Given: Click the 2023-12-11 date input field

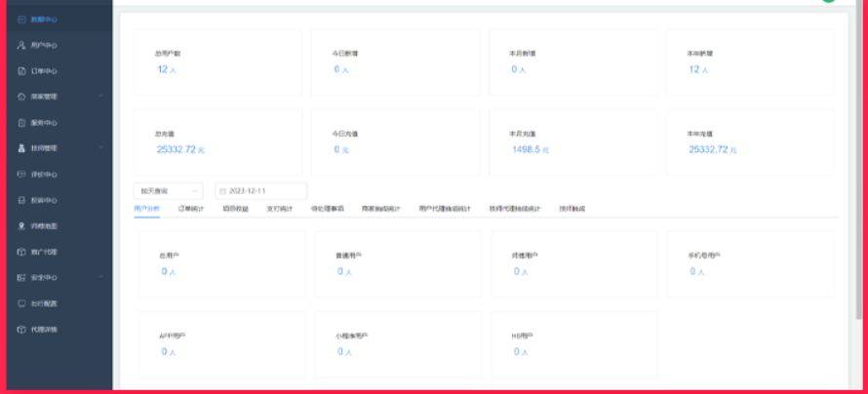Looking at the screenshot, I should click(258, 191).
